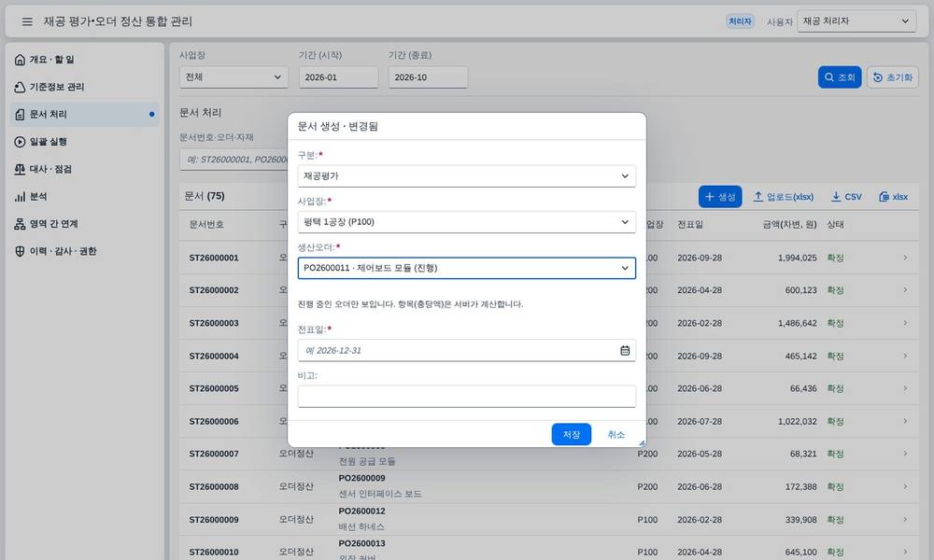The width and height of the screenshot is (934, 560).
Task: Click amount 1,994,025 in the table
Action: 797,258
